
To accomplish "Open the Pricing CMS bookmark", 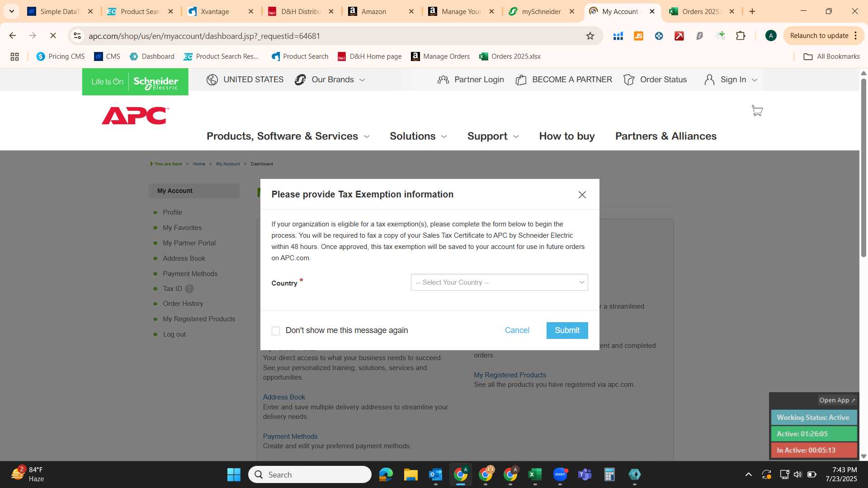I will pyautogui.click(x=61, y=56).
